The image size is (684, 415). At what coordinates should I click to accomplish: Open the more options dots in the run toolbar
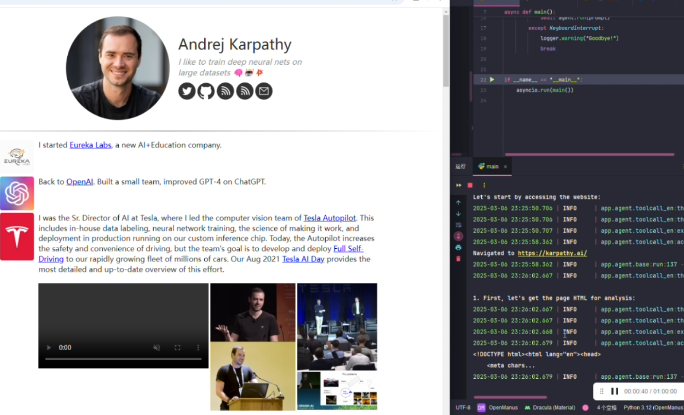(484, 185)
